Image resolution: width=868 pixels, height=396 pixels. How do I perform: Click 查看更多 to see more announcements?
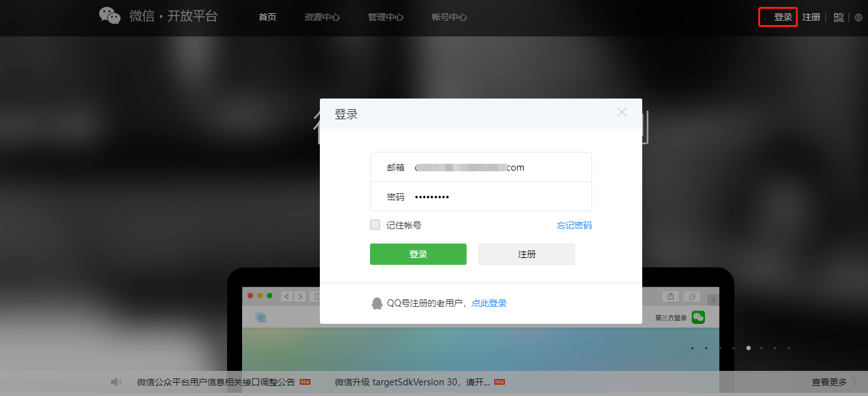(829, 382)
